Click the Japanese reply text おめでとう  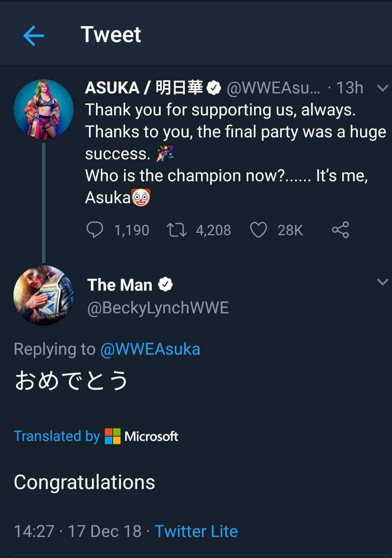point(71,380)
